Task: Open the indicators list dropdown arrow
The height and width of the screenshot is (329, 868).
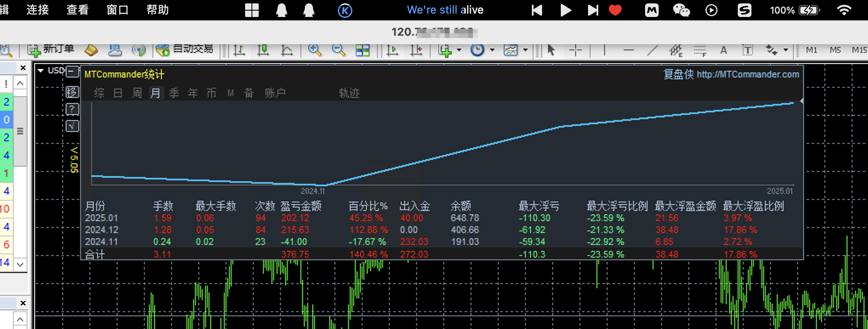Action: [x=459, y=50]
